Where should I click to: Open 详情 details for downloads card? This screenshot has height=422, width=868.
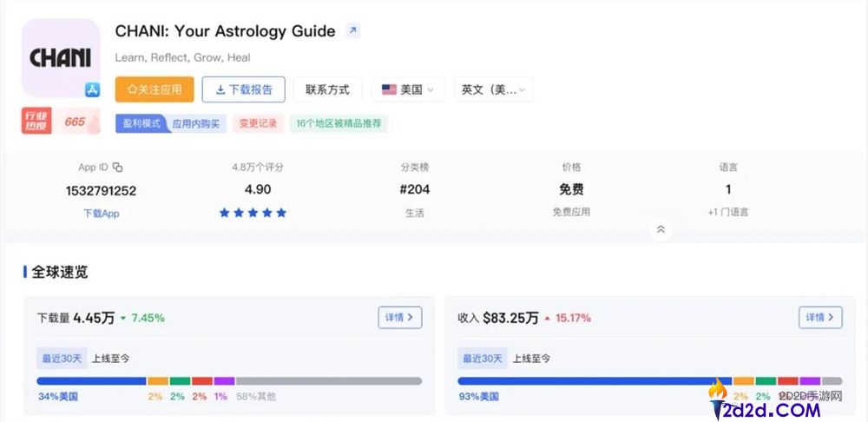399,317
